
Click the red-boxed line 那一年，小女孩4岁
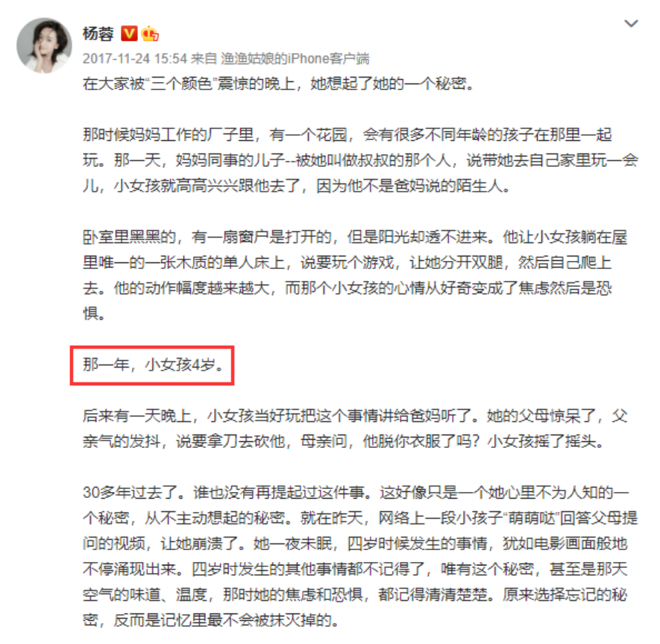tap(153, 364)
